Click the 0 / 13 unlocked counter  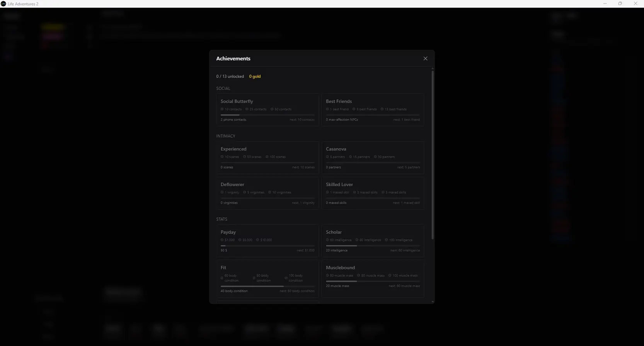tap(230, 77)
